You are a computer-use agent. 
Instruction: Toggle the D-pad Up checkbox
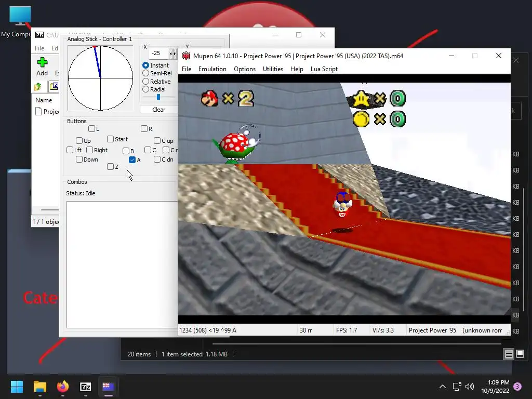pos(79,140)
